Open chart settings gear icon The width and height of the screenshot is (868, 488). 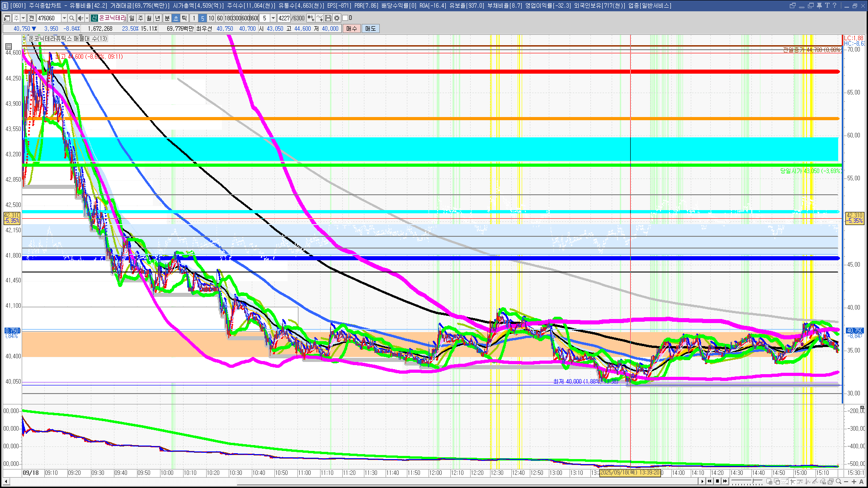tap(337, 18)
